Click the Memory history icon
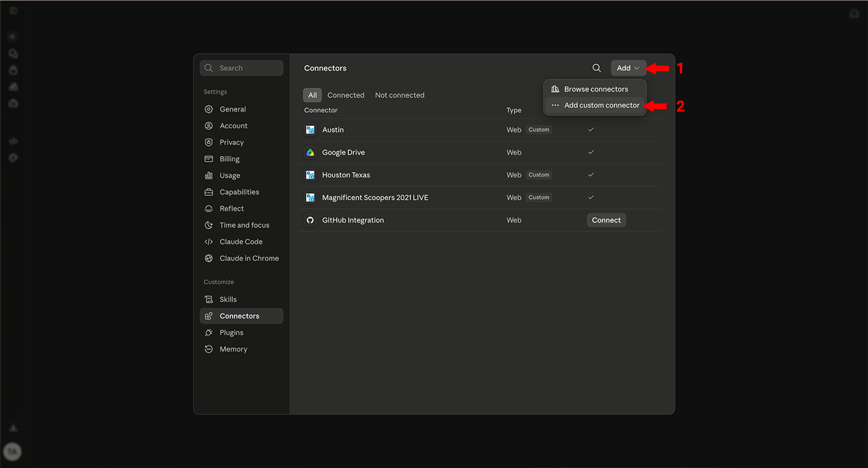This screenshot has width=868, height=468. (208, 350)
